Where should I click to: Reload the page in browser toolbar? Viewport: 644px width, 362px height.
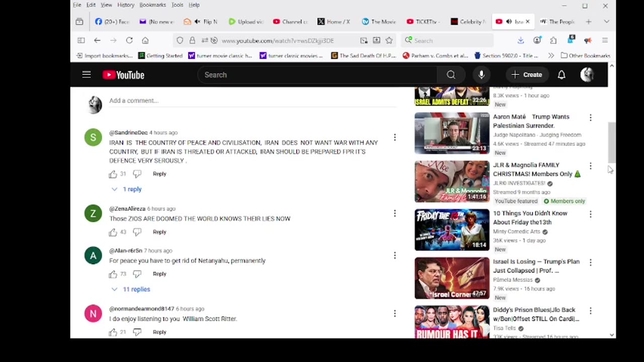pos(129,41)
